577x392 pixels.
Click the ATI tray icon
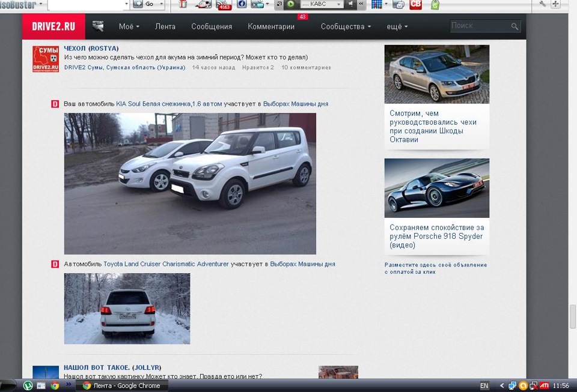coord(545,386)
